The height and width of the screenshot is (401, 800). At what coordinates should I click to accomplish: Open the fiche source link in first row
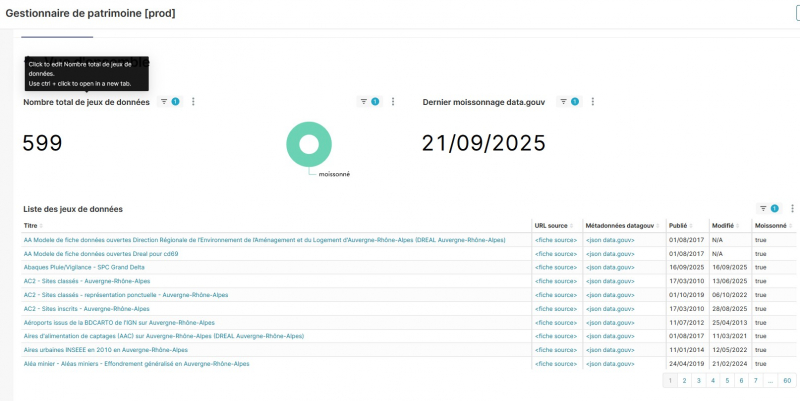pyautogui.click(x=556, y=240)
